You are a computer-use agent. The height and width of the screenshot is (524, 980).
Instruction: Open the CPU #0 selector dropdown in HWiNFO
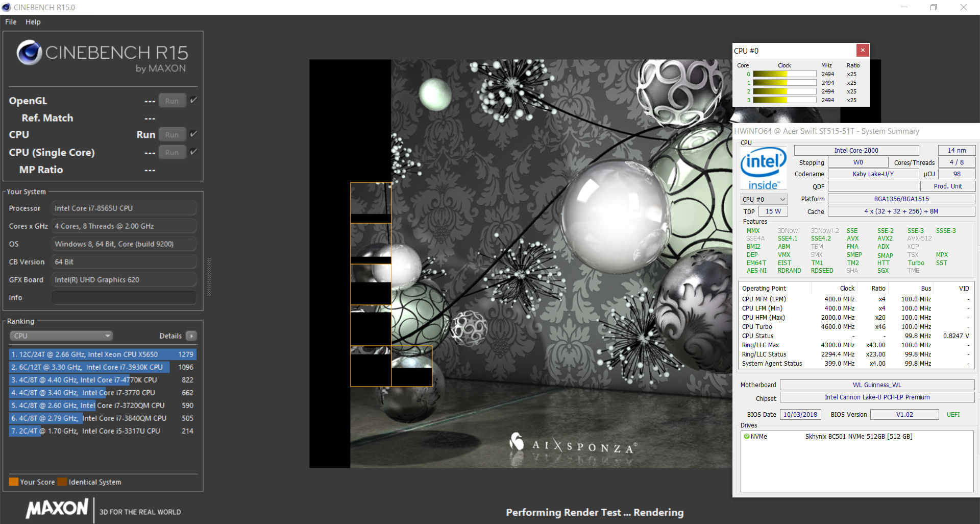point(764,199)
